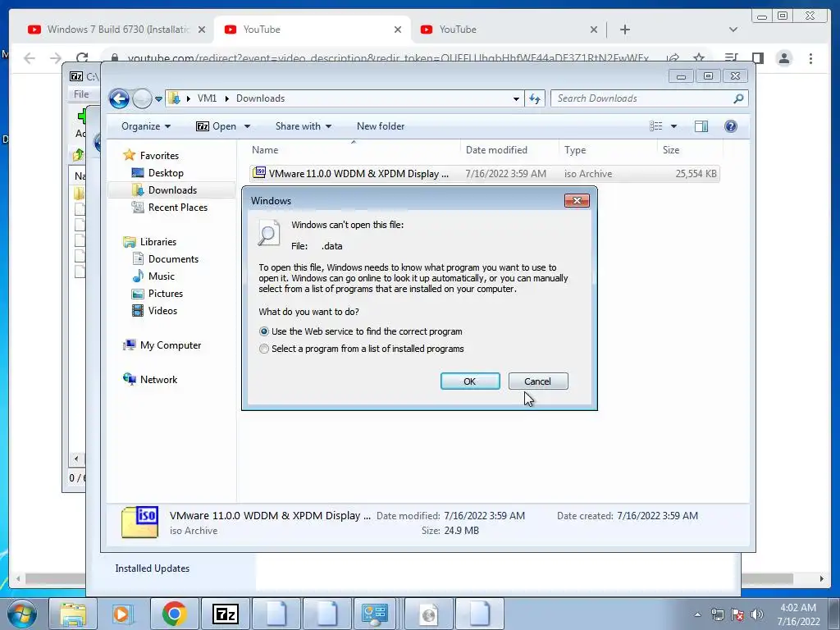Expand the Open button dropdown arrow
Viewport: 840px width, 630px height.
coord(248,126)
